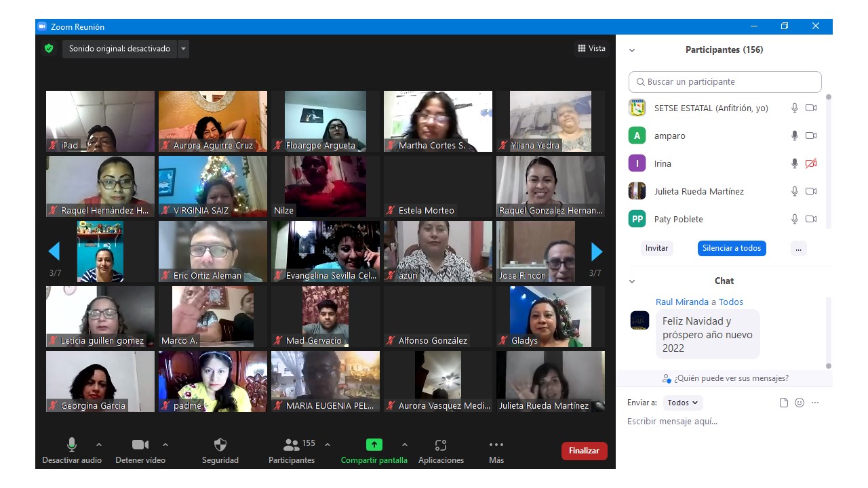
Task: Click Irina's crossed-out red camera icon
Action: [811, 163]
